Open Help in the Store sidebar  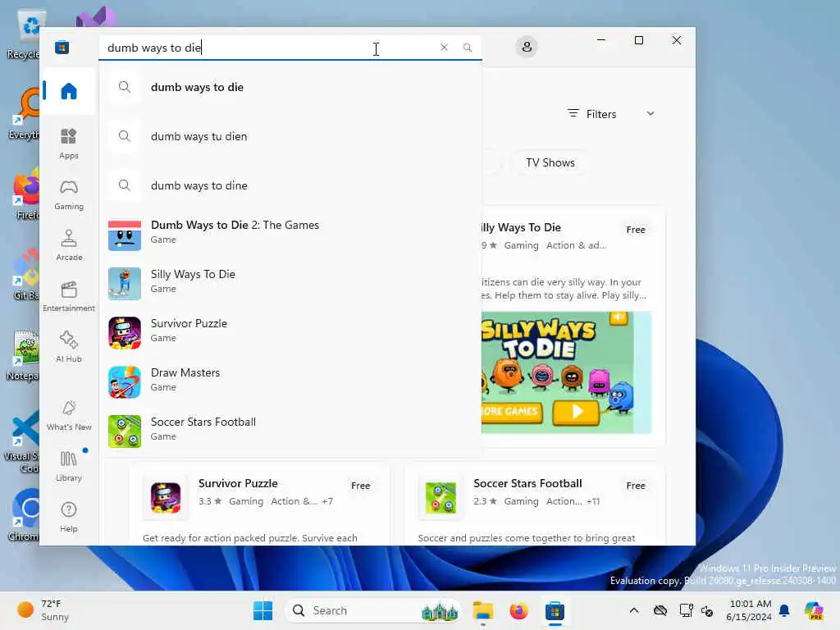(69, 517)
